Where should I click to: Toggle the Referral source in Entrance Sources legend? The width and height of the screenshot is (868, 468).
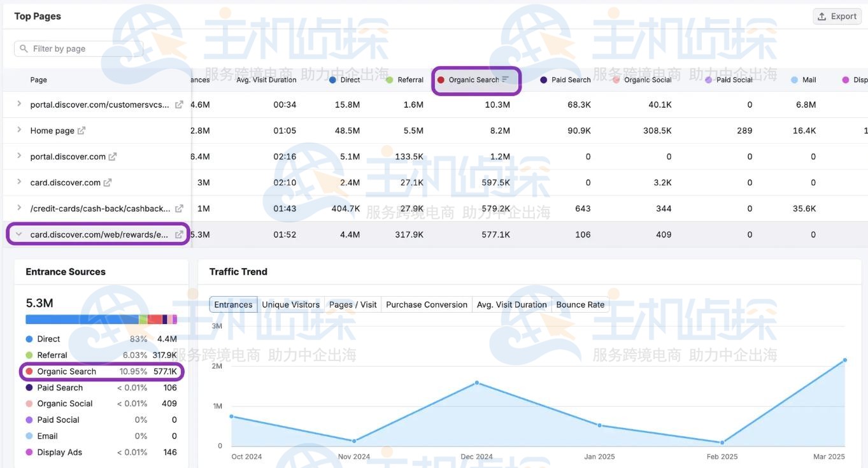51,355
